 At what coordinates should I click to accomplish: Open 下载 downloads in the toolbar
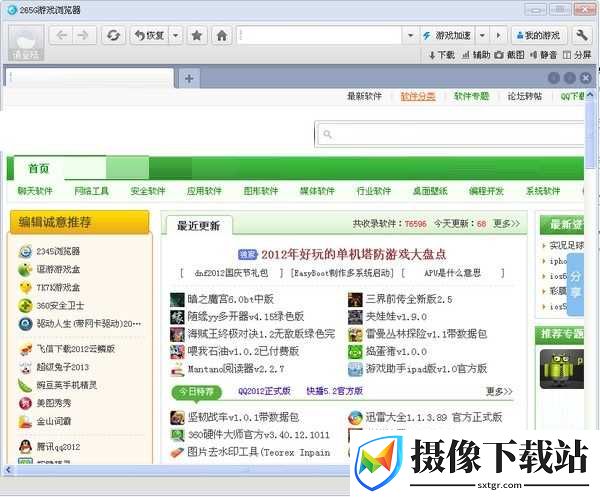tap(442, 55)
